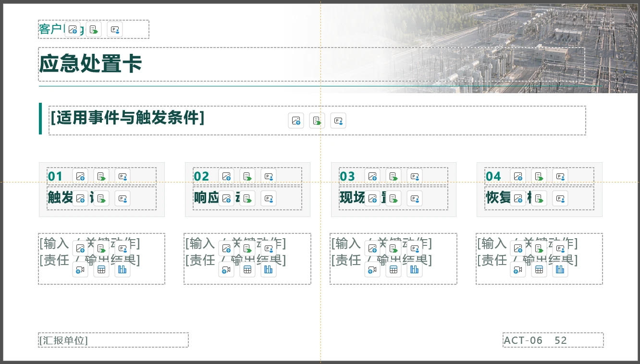Select the number 03 label
The image size is (640, 364).
click(347, 176)
